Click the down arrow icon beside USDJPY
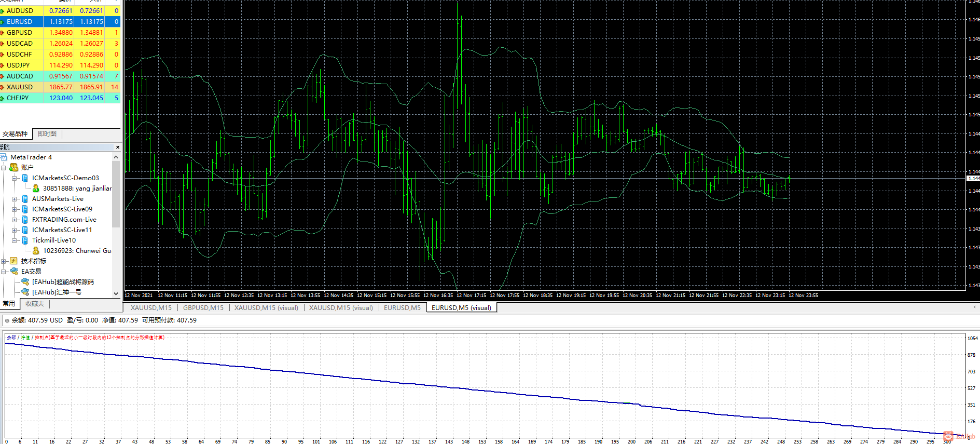980x444 pixels. click(2, 65)
